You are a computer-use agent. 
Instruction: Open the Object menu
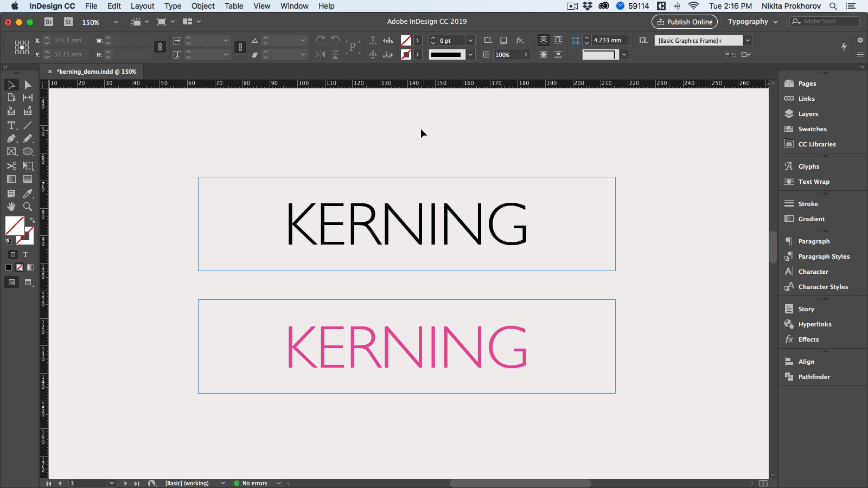tap(203, 6)
